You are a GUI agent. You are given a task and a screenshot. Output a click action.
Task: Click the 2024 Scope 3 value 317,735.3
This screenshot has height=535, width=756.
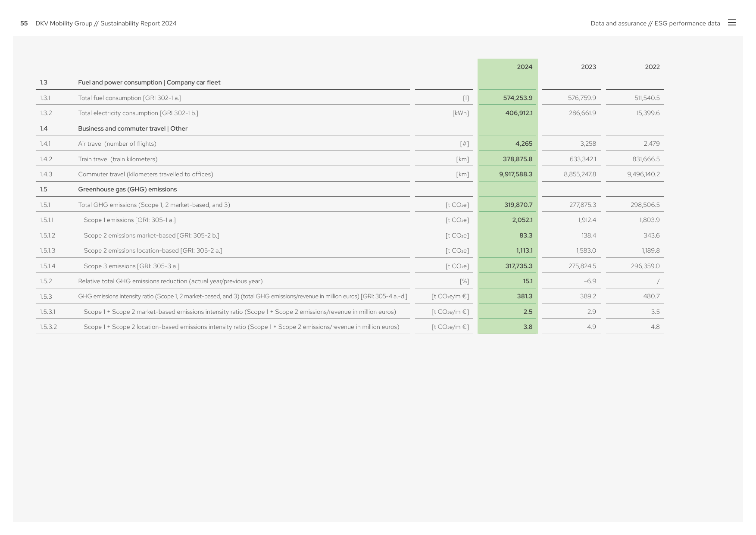click(x=519, y=266)
